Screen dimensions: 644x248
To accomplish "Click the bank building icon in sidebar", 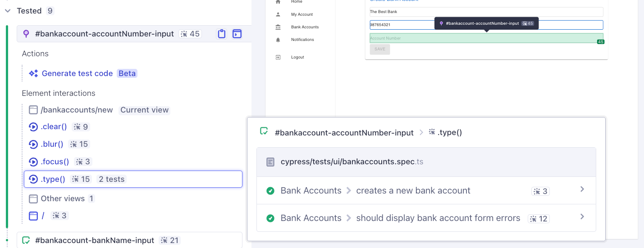I will pos(278,27).
